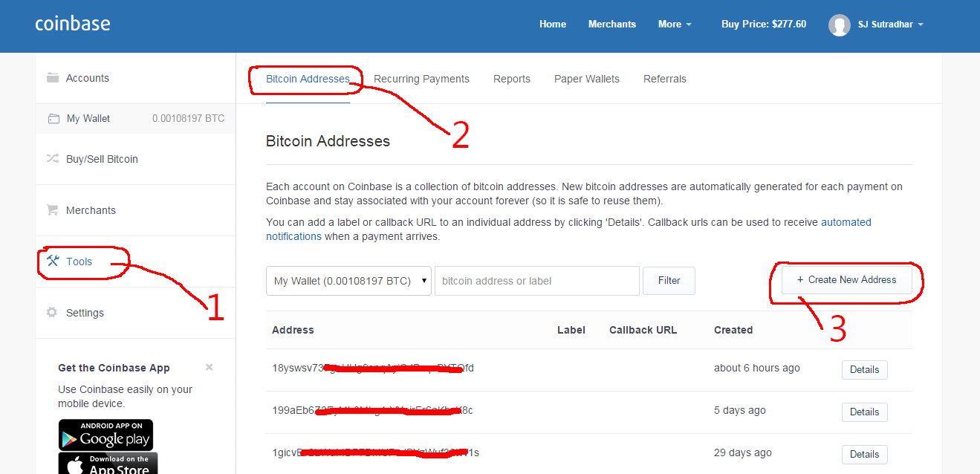Click the Created column header
Image resolution: width=980 pixels, height=474 pixels.
(x=733, y=330)
